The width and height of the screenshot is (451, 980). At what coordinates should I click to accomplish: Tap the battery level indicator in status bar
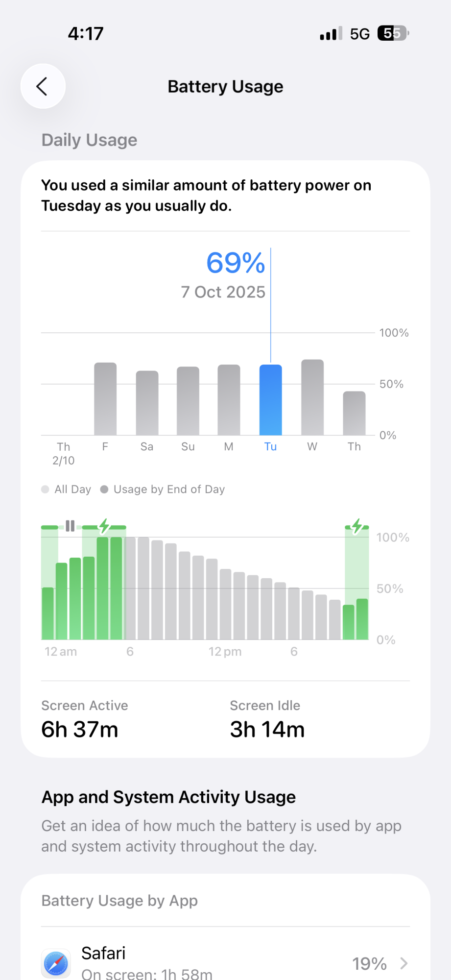click(393, 33)
